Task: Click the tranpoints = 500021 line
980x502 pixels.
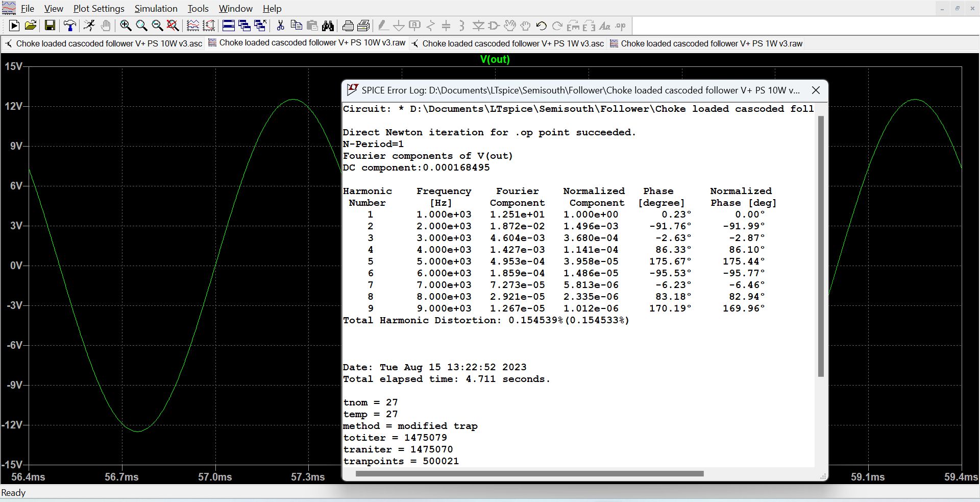Action: click(401, 461)
